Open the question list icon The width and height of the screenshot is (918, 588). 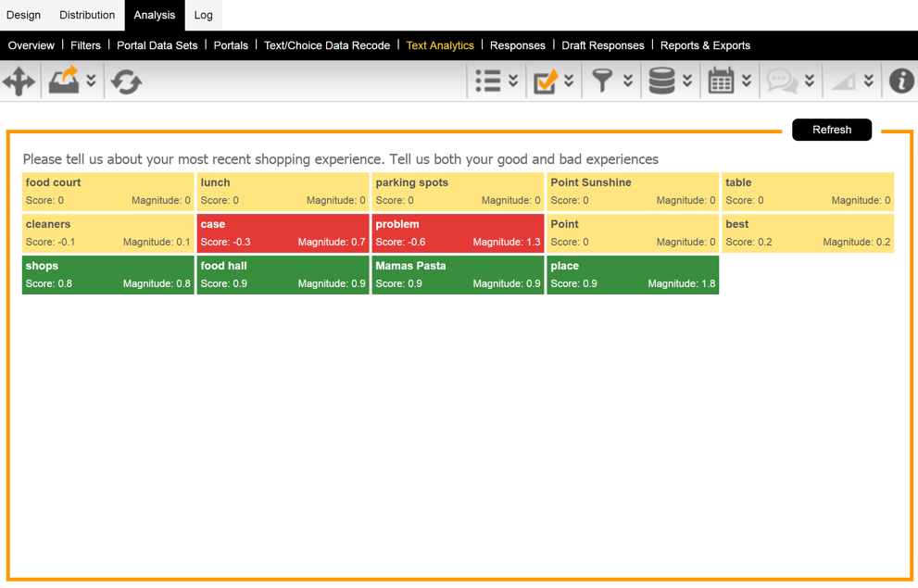490,81
